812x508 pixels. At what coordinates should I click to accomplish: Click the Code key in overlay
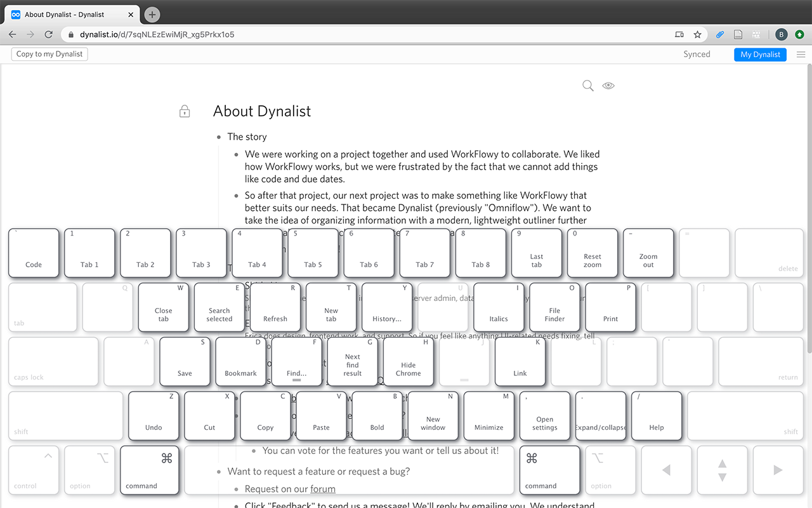tap(34, 253)
